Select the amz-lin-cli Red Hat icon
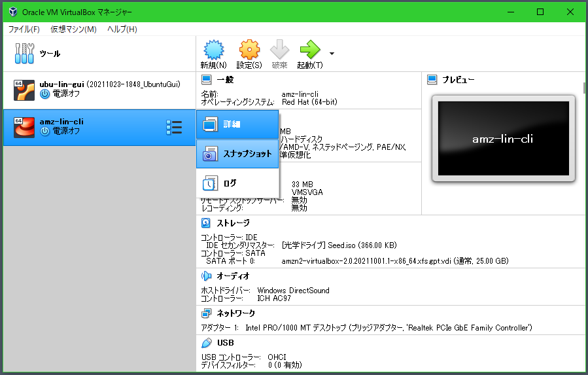The image size is (588, 375). pos(24,127)
